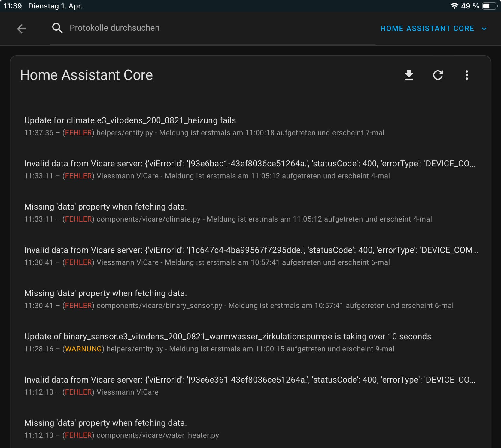501x448 pixels.
Task: Open the Invalid data error at 11:12:10
Action: pos(251,386)
